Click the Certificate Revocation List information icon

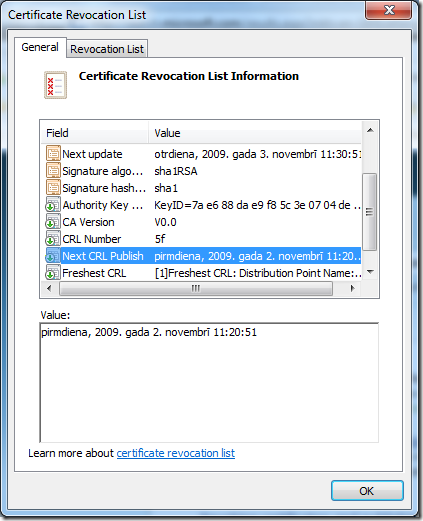(55, 85)
